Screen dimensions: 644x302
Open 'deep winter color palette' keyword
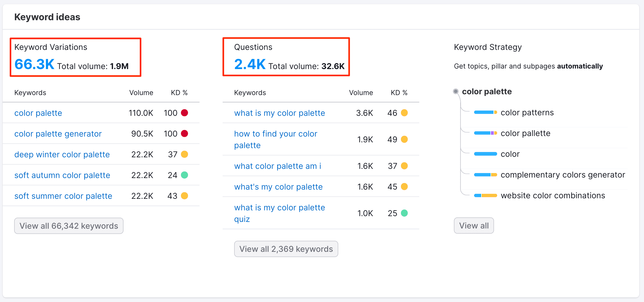pyautogui.click(x=62, y=154)
